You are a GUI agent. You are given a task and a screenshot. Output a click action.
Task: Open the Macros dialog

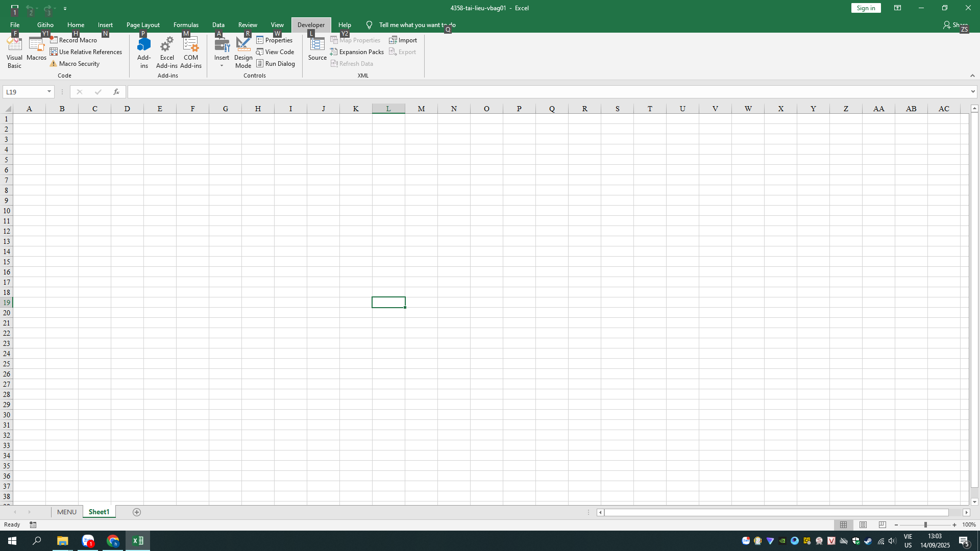36,51
